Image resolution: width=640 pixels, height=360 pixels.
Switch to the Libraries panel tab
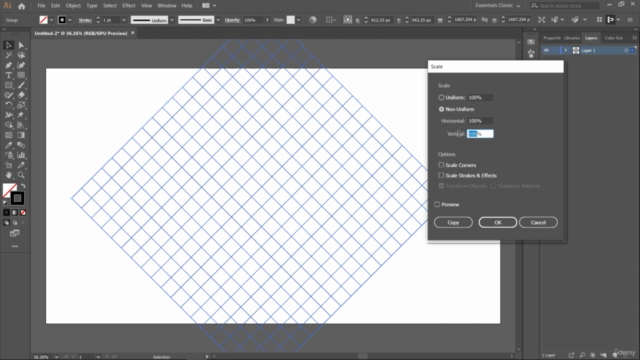[572, 38]
